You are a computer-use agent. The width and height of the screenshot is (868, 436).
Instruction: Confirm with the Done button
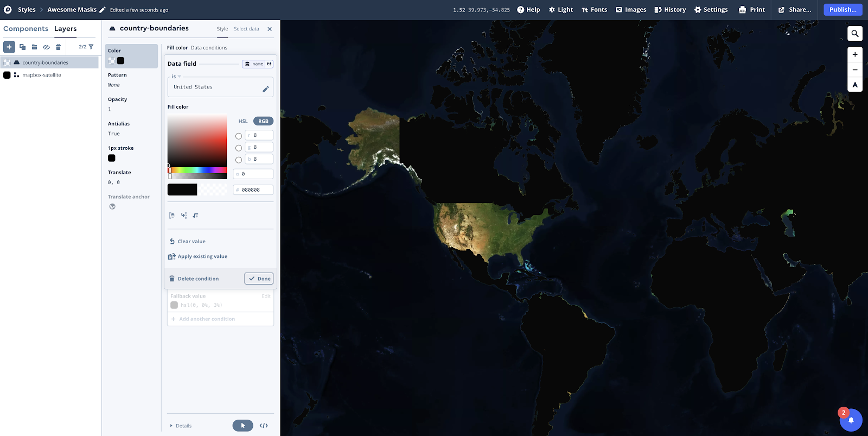(x=259, y=279)
